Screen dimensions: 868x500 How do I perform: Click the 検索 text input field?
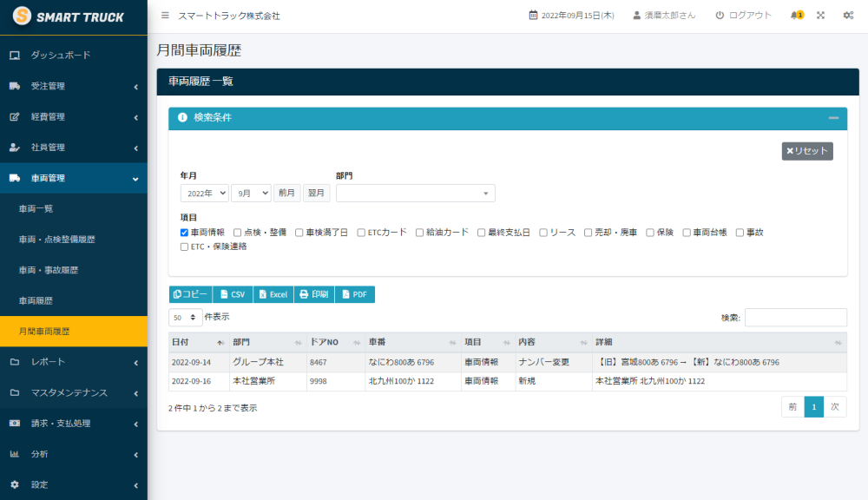795,318
